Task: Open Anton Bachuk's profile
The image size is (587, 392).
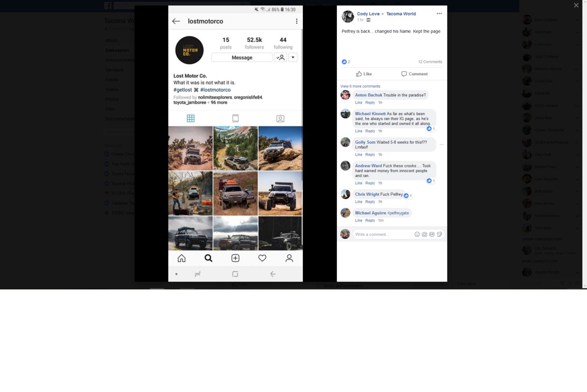Action: point(369,95)
